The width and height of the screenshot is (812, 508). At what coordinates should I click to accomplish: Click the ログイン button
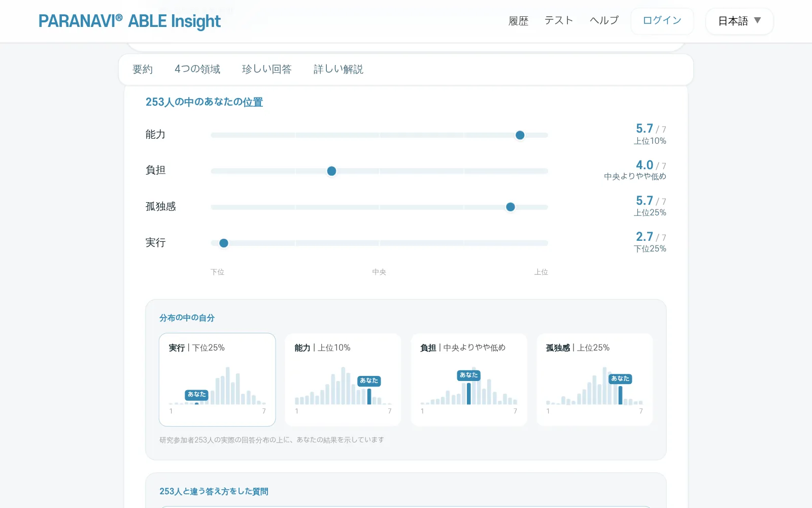[662, 21]
